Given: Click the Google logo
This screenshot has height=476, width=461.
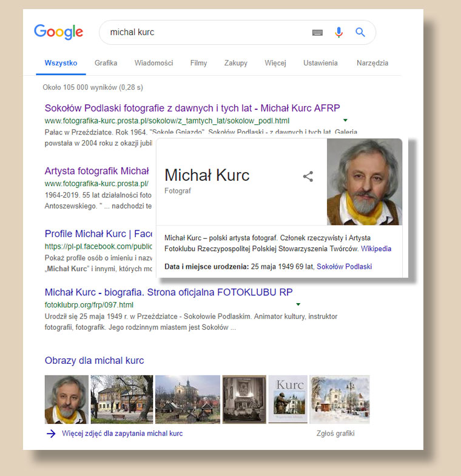Looking at the screenshot, I should click(x=58, y=32).
